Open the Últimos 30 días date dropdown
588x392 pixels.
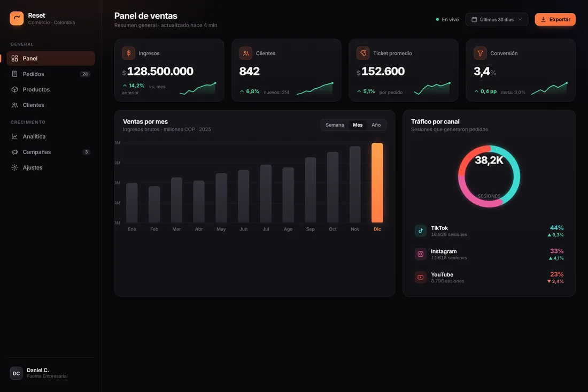pos(497,19)
